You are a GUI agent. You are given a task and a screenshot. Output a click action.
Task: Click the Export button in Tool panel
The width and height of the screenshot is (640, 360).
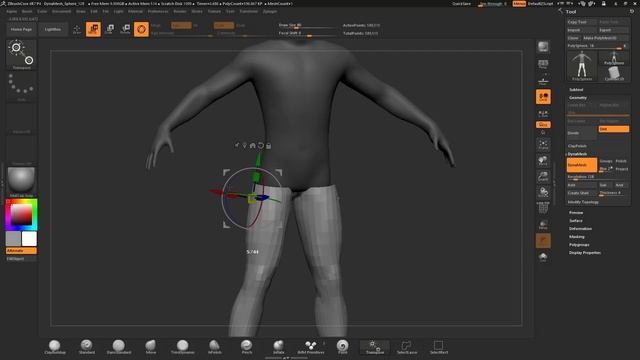613,30
